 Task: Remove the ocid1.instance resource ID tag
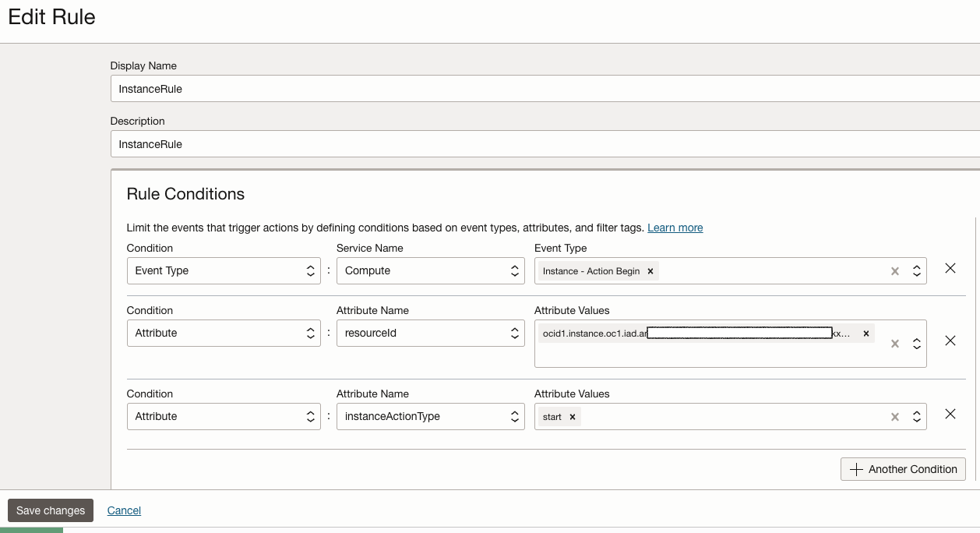[x=865, y=334]
